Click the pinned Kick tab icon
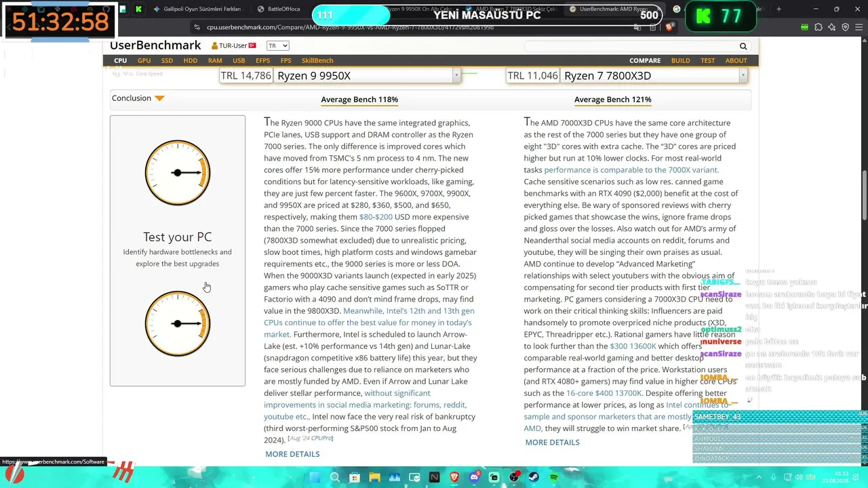 [138, 9]
